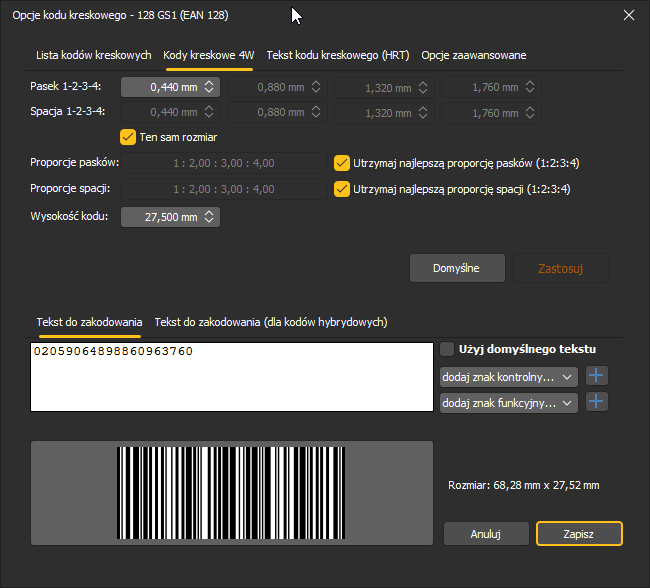This screenshot has height=588, width=650.
Task: Click the 'Wysokość kodu:' label
Action: (69, 216)
